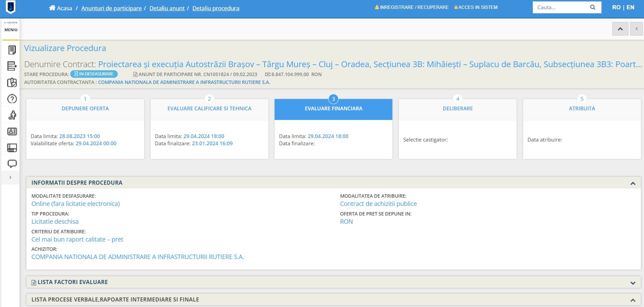Open the sidebar clipboard checkmark icon
The image size is (644, 307).
(12, 82)
